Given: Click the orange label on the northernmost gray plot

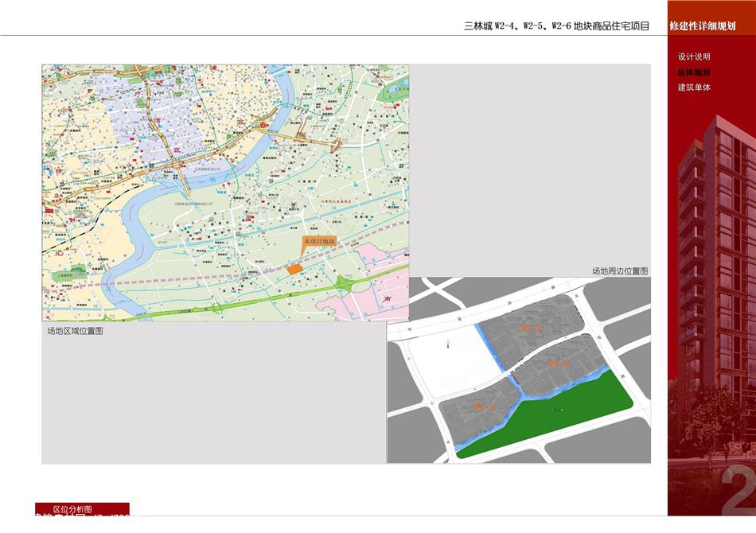Looking at the screenshot, I should click(x=530, y=328).
